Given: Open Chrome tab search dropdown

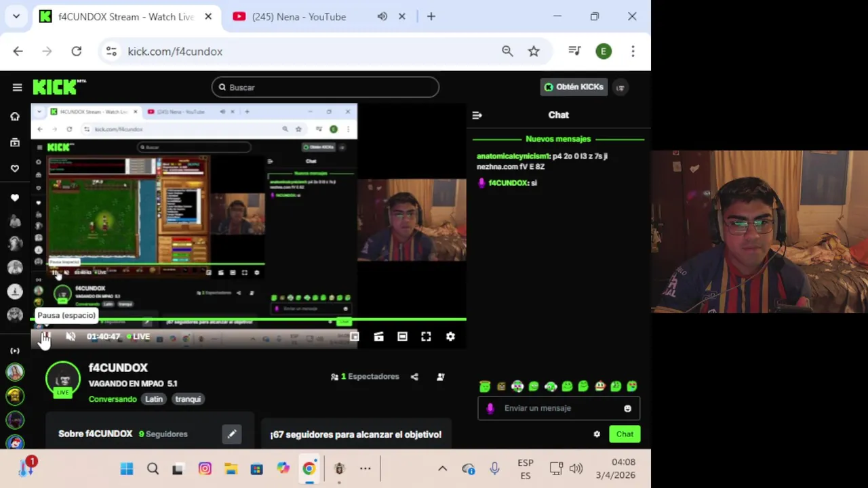Looking at the screenshot, I should 16,17.
